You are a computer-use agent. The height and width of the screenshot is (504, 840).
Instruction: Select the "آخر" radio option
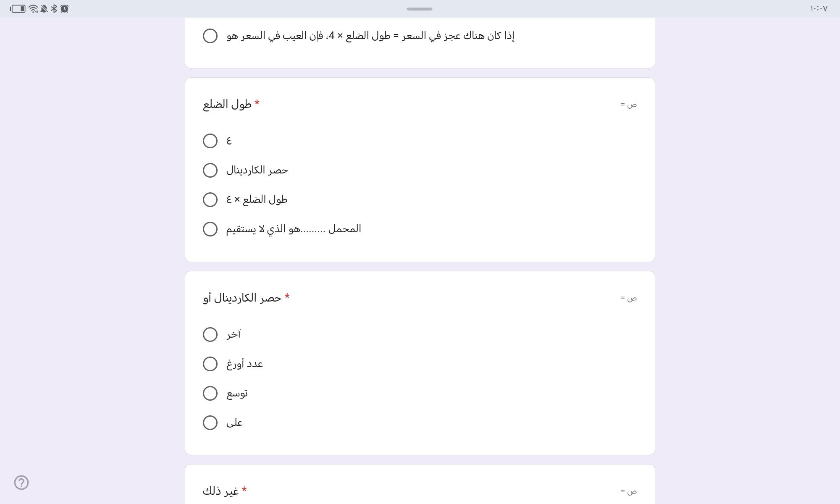click(x=210, y=334)
